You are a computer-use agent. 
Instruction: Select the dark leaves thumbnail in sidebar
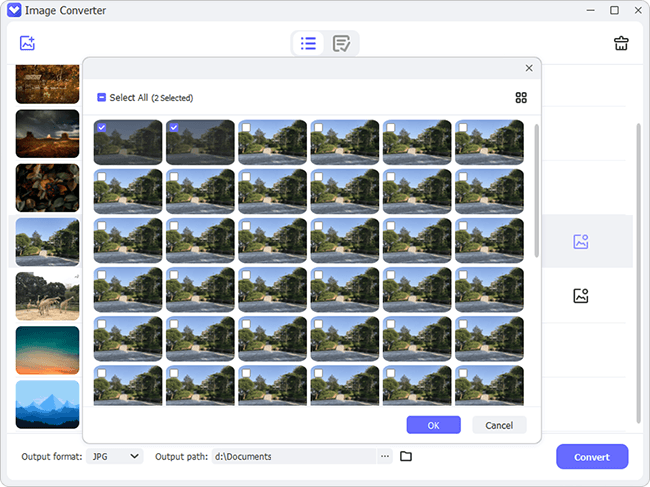(47, 188)
